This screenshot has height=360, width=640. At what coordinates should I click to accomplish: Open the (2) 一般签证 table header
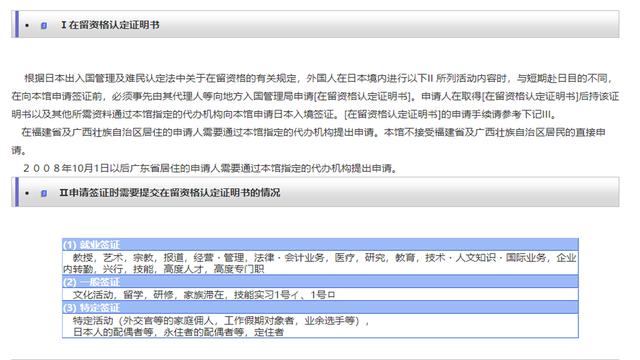tap(320, 282)
